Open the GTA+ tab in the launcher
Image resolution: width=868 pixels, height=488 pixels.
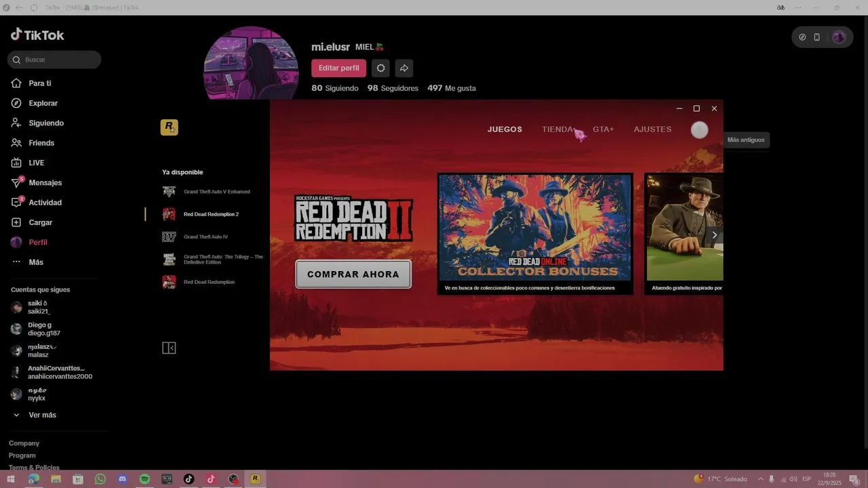coord(603,129)
